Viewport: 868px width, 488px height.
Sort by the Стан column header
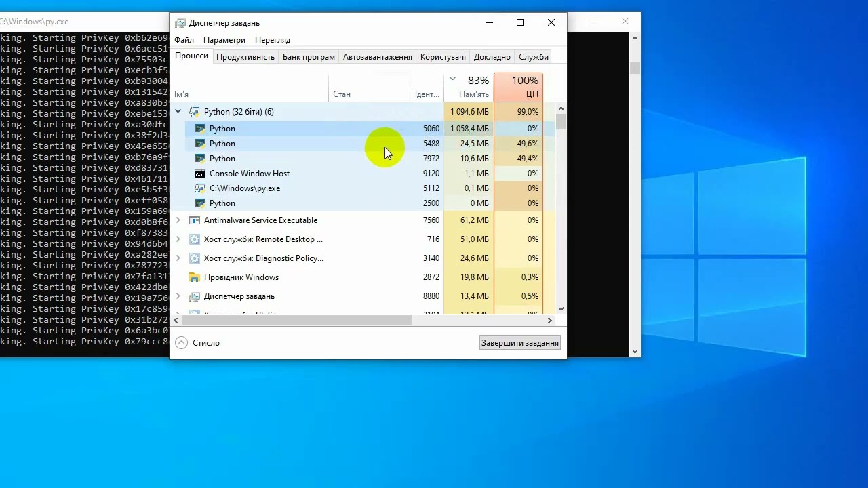[x=370, y=87]
